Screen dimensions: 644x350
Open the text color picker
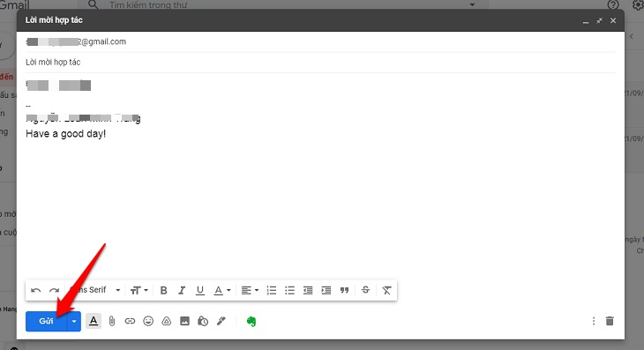[222, 291]
